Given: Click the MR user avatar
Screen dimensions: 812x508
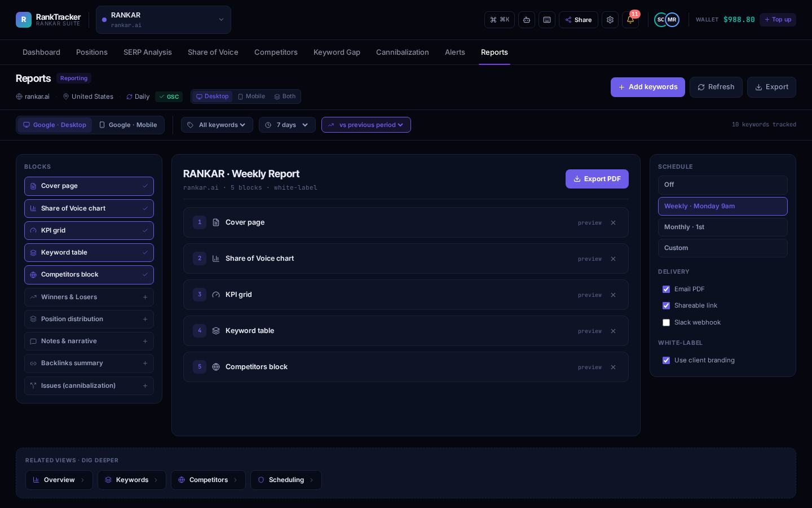Looking at the screenshot, I should point(672,20).
